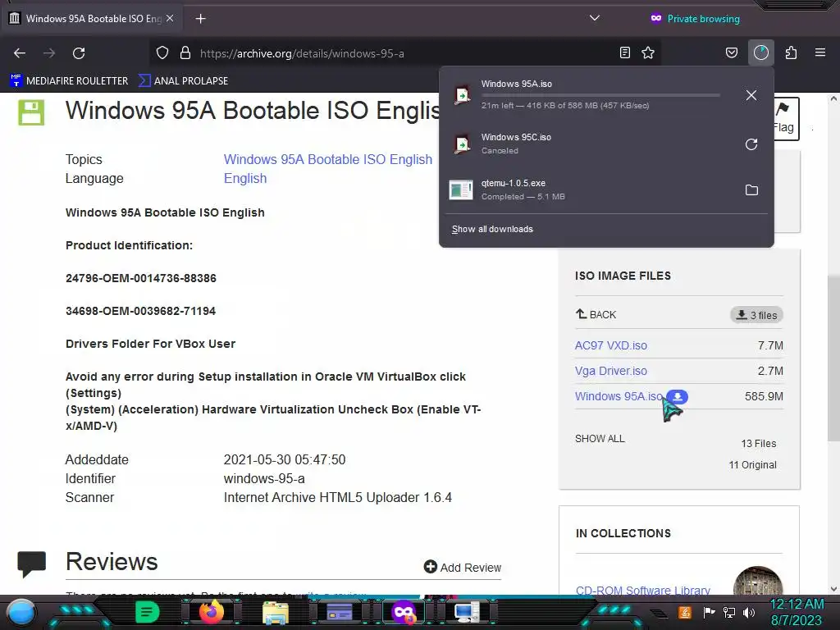Open the Pocket save icon
Image resolution: width=840 pixels, height=630 pixels.
731,53
